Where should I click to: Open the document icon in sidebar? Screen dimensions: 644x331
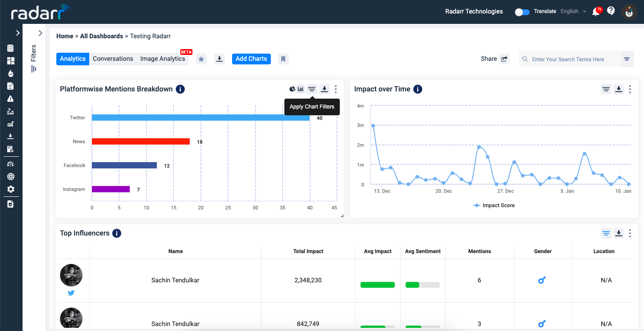pos(10,86)
